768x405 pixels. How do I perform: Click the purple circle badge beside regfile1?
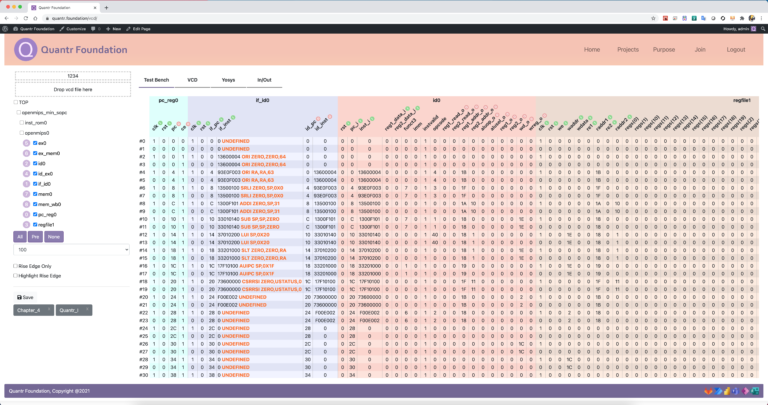pos(26,224)
